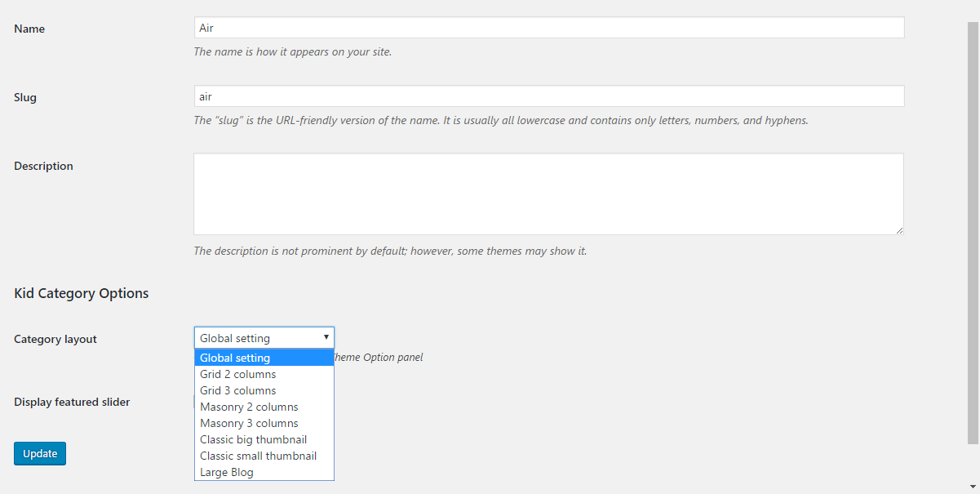
Task: Click the Description field label
Action: (x=43, y=166)
